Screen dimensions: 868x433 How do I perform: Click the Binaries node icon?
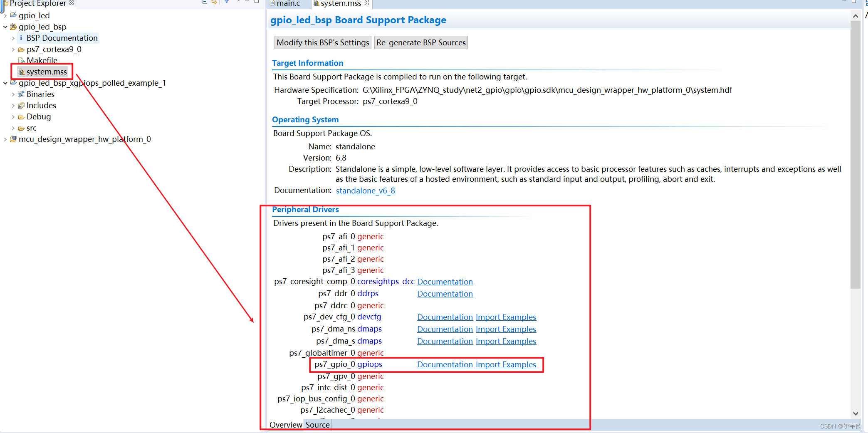coord(21,94)
